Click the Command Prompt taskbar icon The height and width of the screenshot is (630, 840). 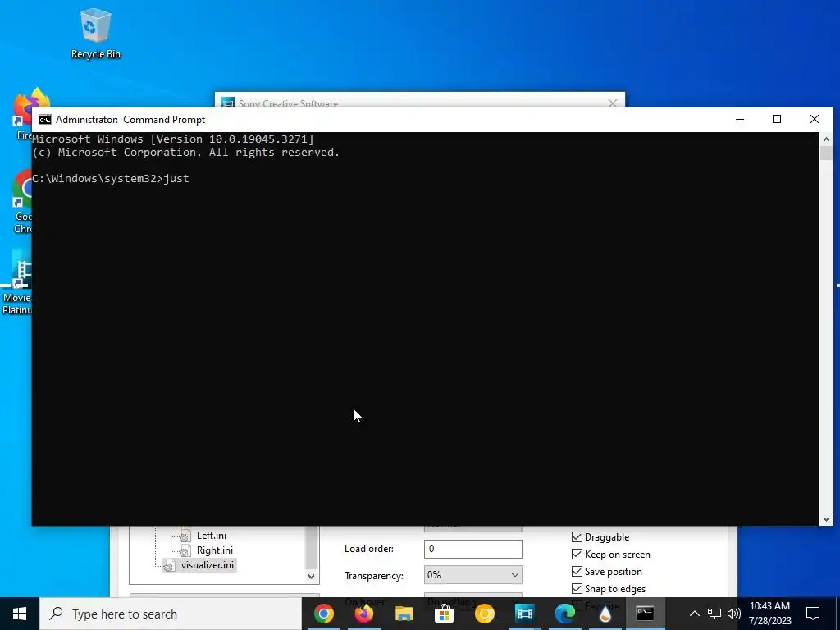tap(645, 614)
